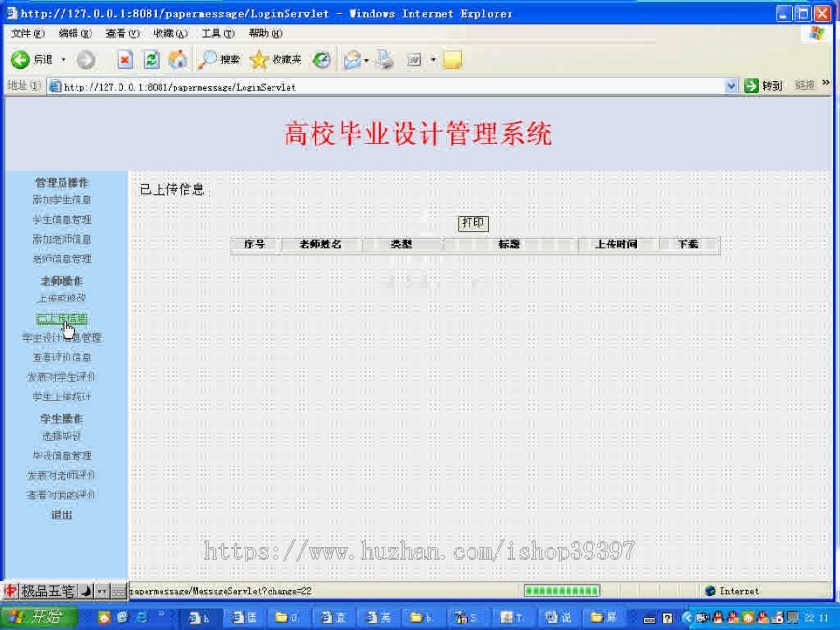Open the 编辑 menu
This screenshot has width=840, height=630.
[75, 34]
